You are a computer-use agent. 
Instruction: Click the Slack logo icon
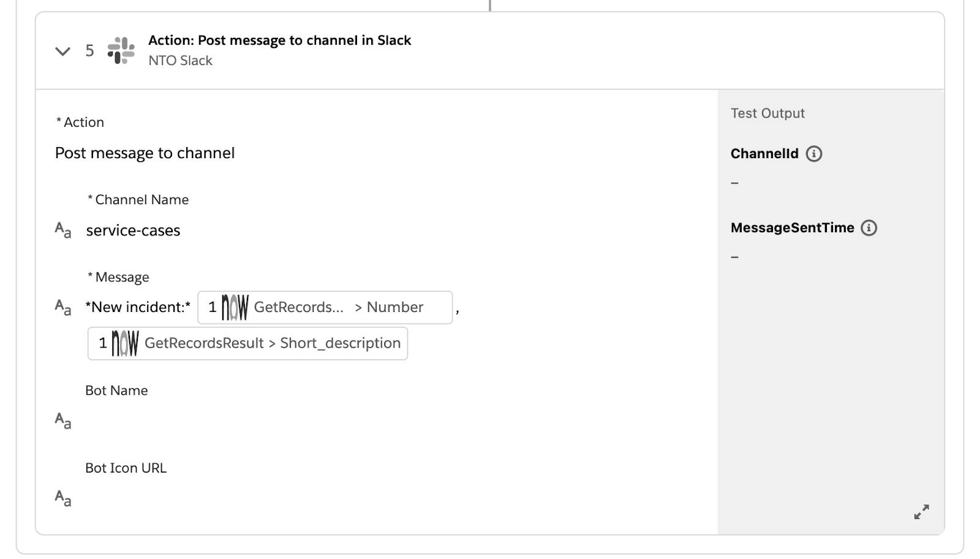pos(121,50)
